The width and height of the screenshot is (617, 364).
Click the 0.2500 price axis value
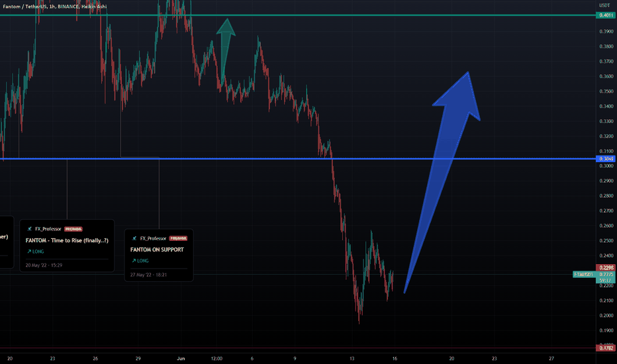606,241
